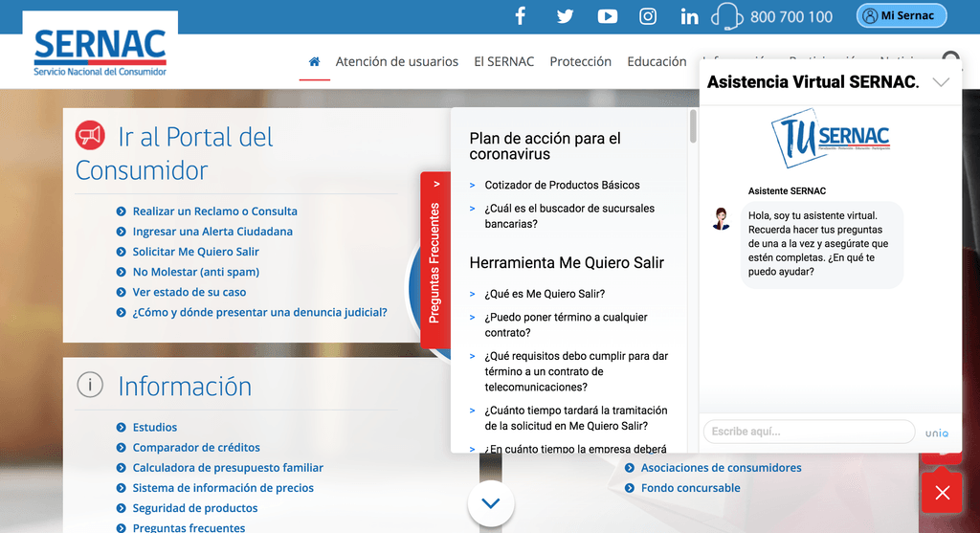Image resolution: width=980 pixels, height=533 pixels.
Task: Open No Molestar (anti spam) link
Action: tap(195, 272)
